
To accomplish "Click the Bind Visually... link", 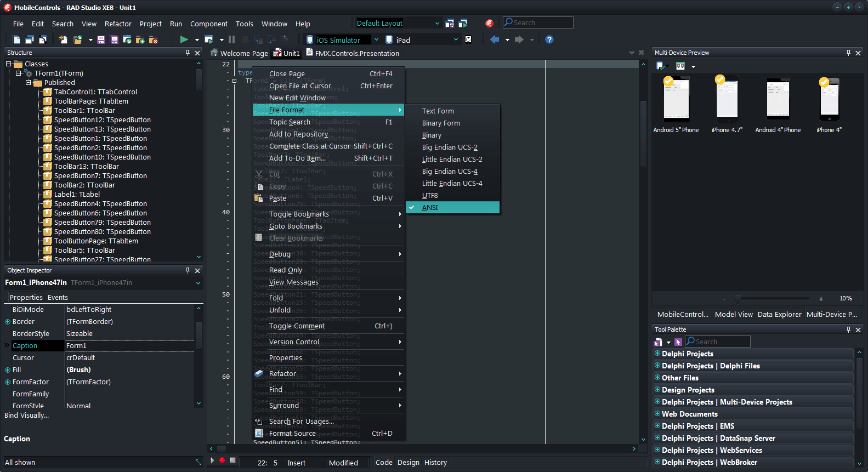I will 26,416.
